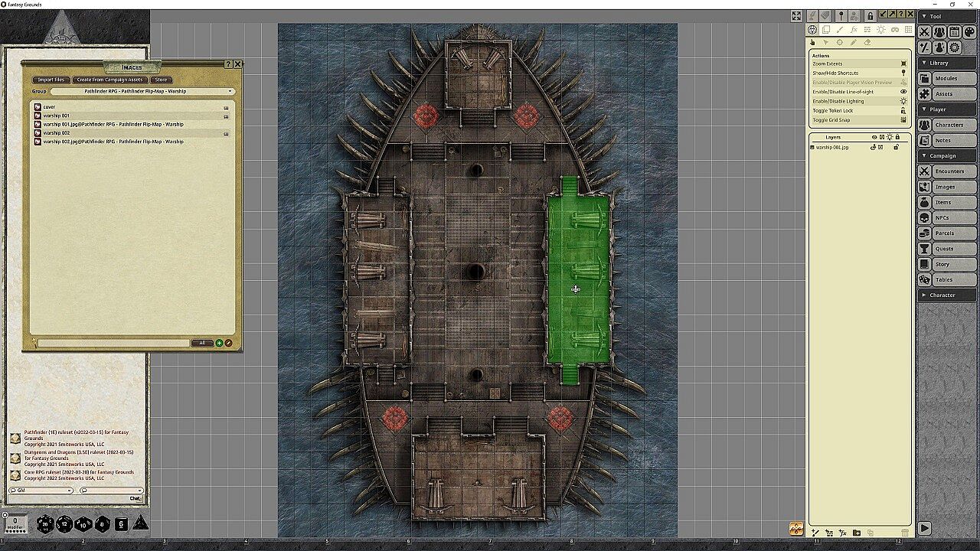Click the Parcels coins icon
980x551 pixels.
click(x=925, y=233)
